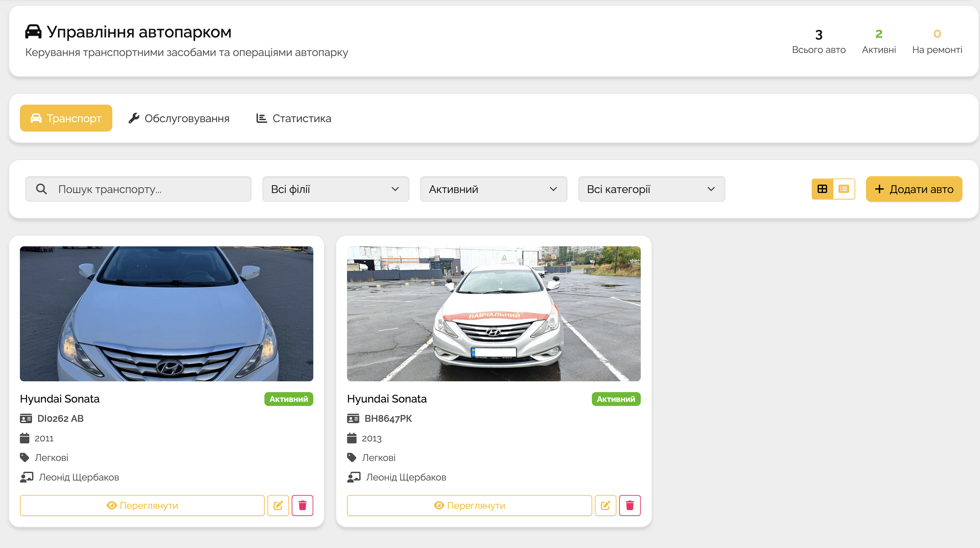The width and height of the screenshot is (980, 548).
Task: Open the first Hyundai Sonata photo
Action: point(166,313)
